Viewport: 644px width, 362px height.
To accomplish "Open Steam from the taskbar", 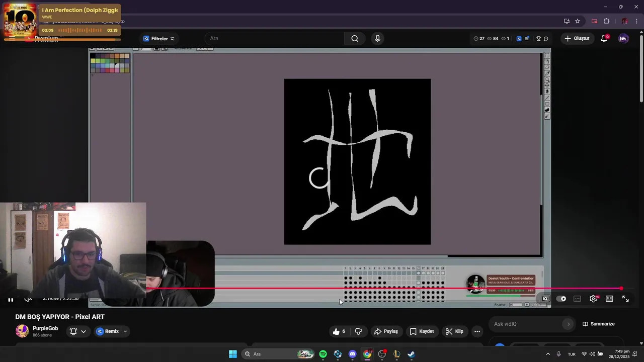I will coord(411,354).
